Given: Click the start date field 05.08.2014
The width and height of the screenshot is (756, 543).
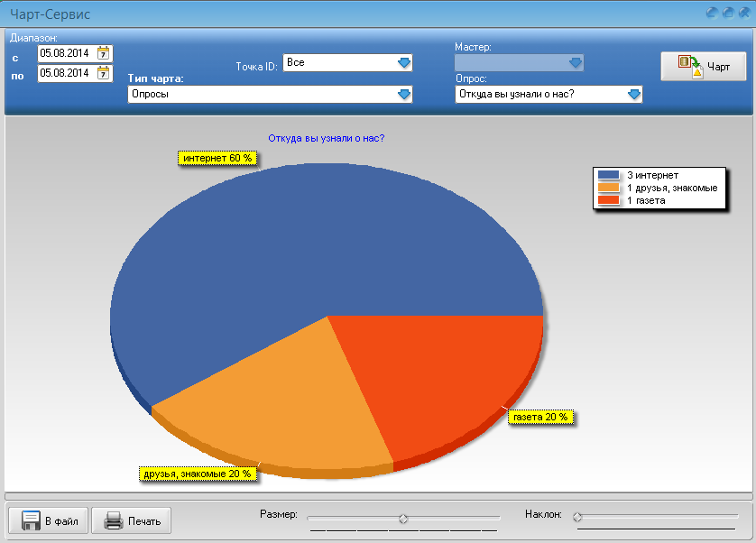Looking at the screenshot, I should pos(66,53).
